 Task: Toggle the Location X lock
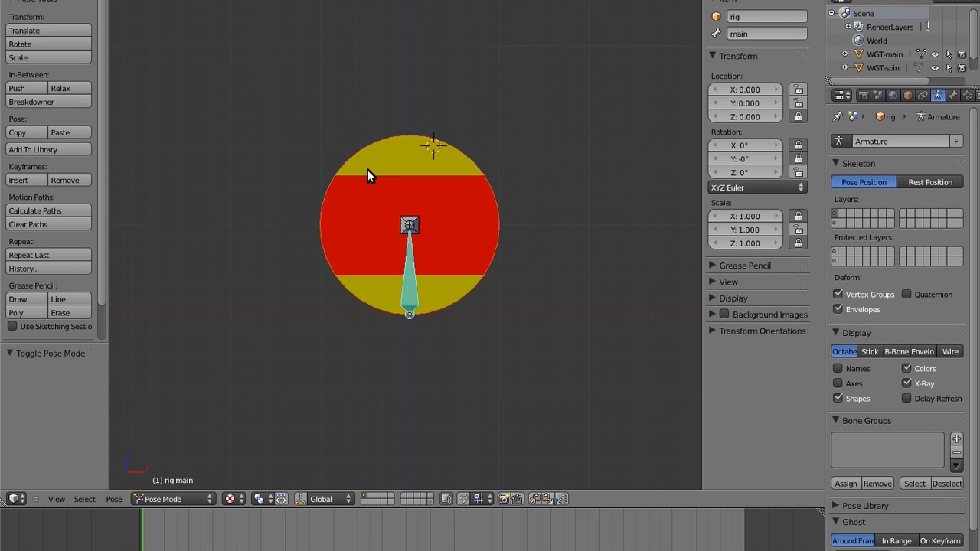click(x=798, y=90)
